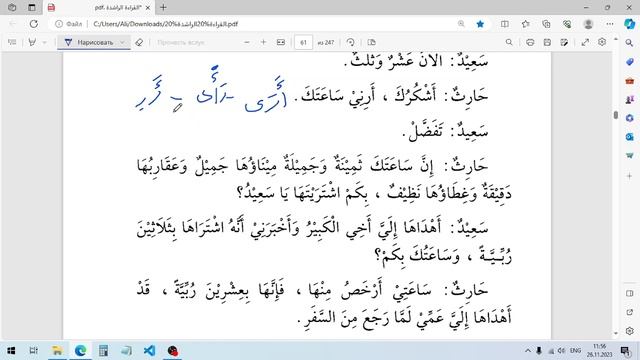
Task: Save the PDF document
Action: [547, 42]
